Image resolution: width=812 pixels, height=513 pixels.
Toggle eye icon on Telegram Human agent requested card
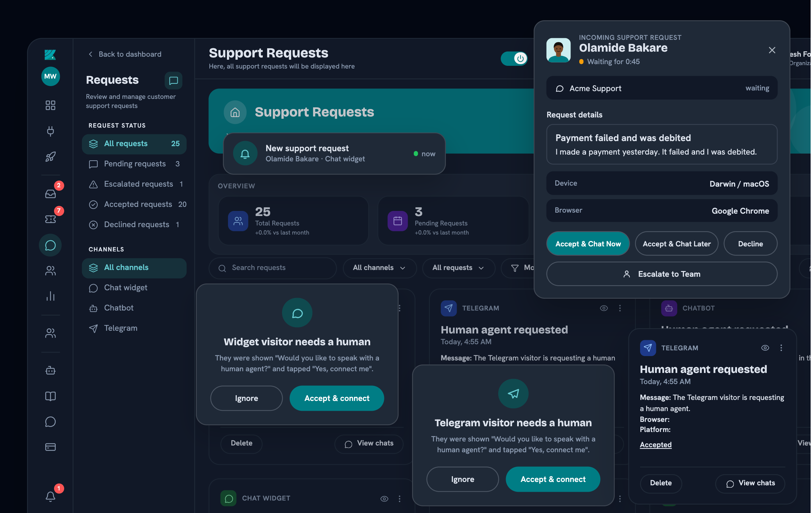[x=604, y=308]
